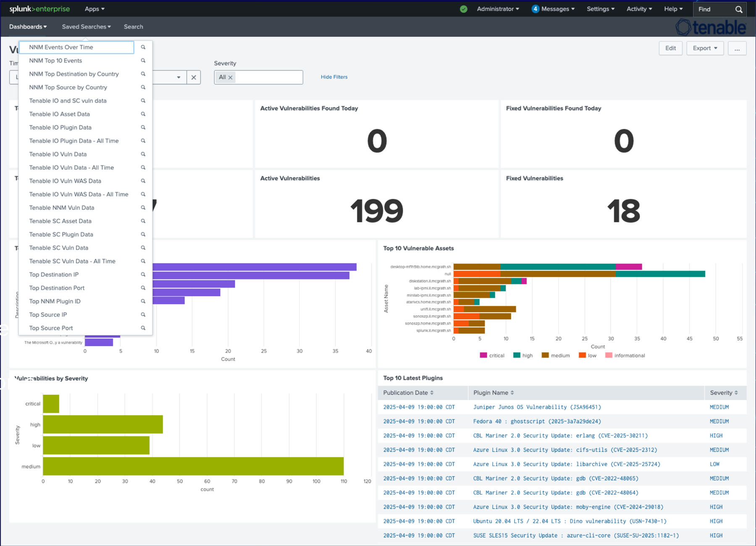The image size is (756, 546).
Task: Toggle the critical series legend swatch
Action: (483, 355)
